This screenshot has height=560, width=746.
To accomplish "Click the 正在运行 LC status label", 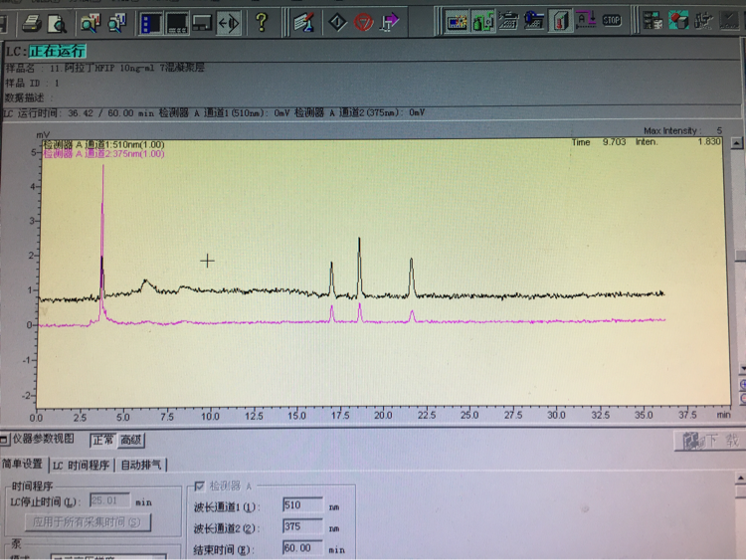I will coord(58,51).
